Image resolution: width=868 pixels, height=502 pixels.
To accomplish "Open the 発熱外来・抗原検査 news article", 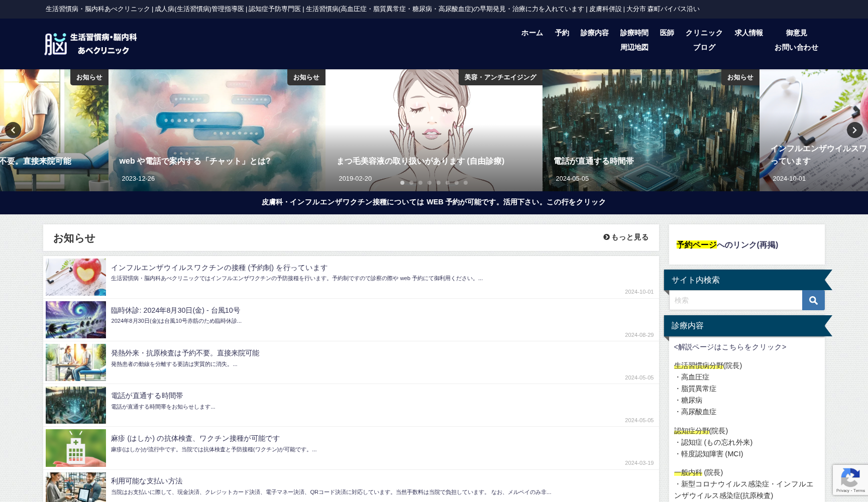I will 185,353.
